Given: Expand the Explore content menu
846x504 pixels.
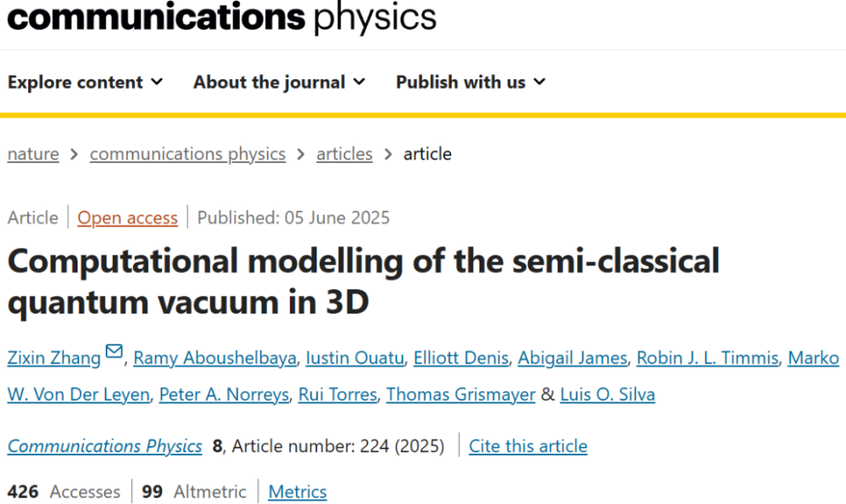Looking at the screenshot, I should point(85,82).
